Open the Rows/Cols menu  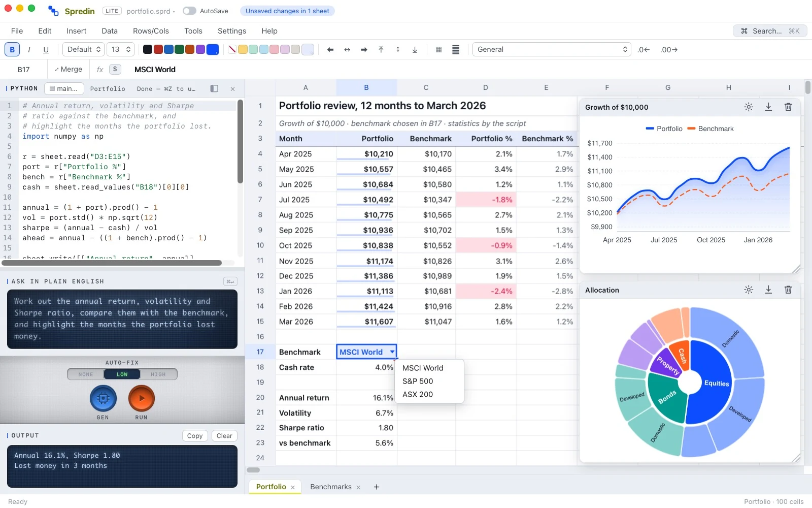click(151, 31)
